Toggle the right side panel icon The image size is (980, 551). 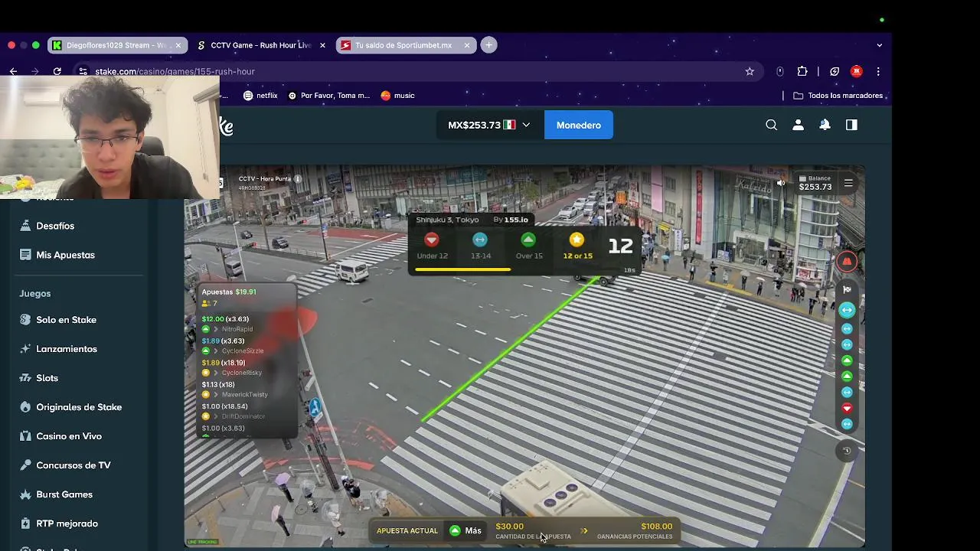[851, 125]
